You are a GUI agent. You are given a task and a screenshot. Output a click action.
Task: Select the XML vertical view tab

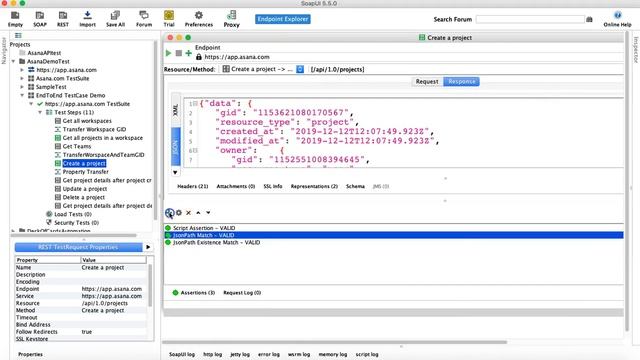pyautogui.click(x=176, y=110)
